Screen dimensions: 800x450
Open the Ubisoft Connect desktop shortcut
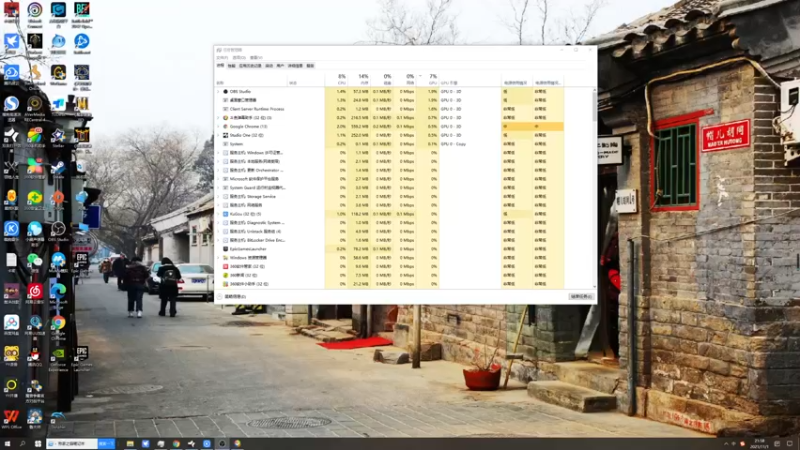(x=35, y=14)
